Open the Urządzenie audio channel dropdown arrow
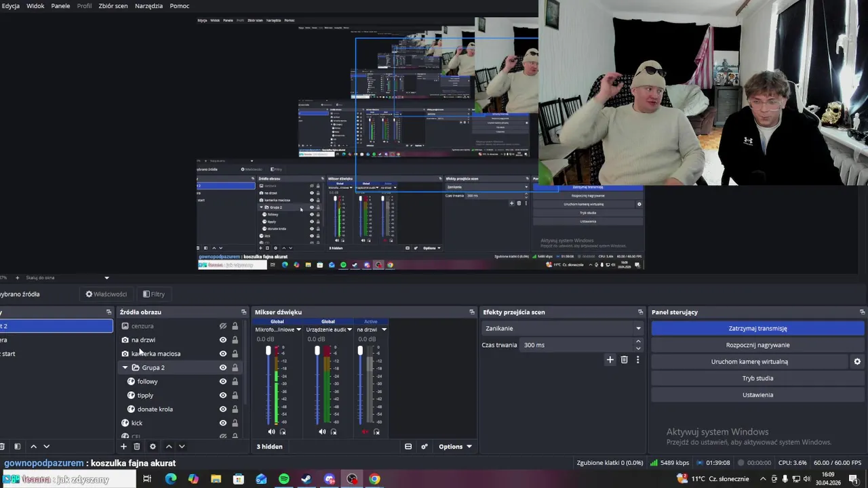Image resolution: width=868 pixels, height=488 pixels. click(x=349, y=329)
